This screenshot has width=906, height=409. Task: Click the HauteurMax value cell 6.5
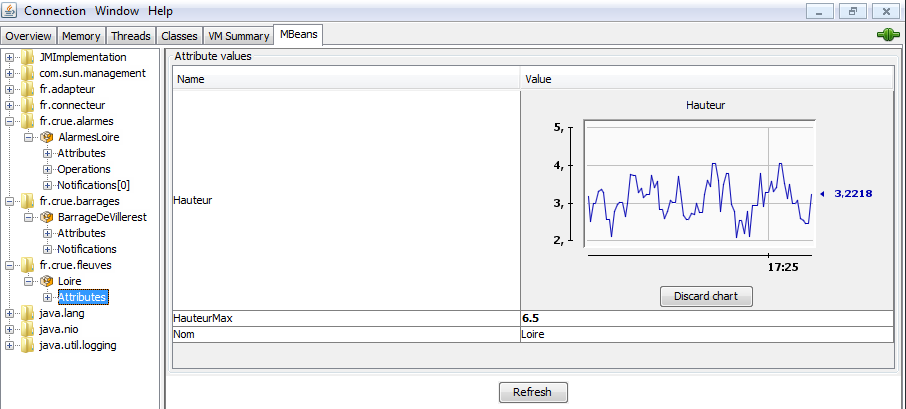pyautogui.click(x=706, y=318)
